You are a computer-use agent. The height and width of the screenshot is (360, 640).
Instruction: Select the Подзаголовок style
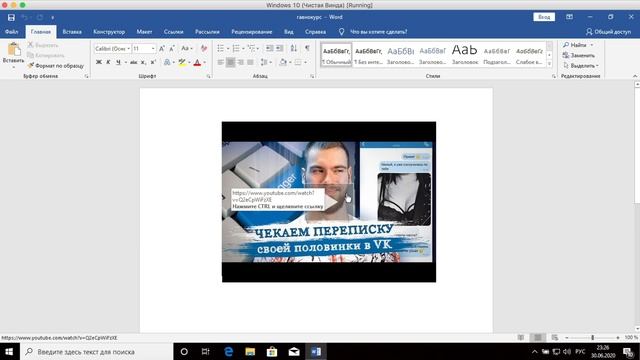point(497,55)
